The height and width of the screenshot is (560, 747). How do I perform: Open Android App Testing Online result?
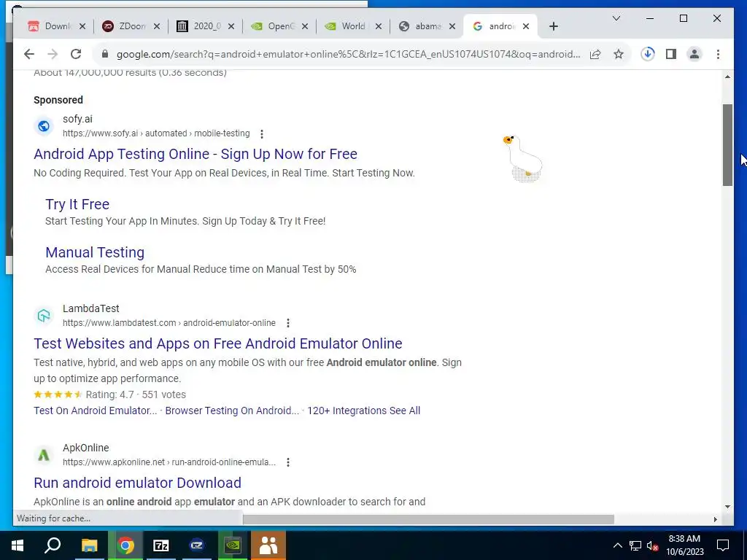[x=196, y=154]
